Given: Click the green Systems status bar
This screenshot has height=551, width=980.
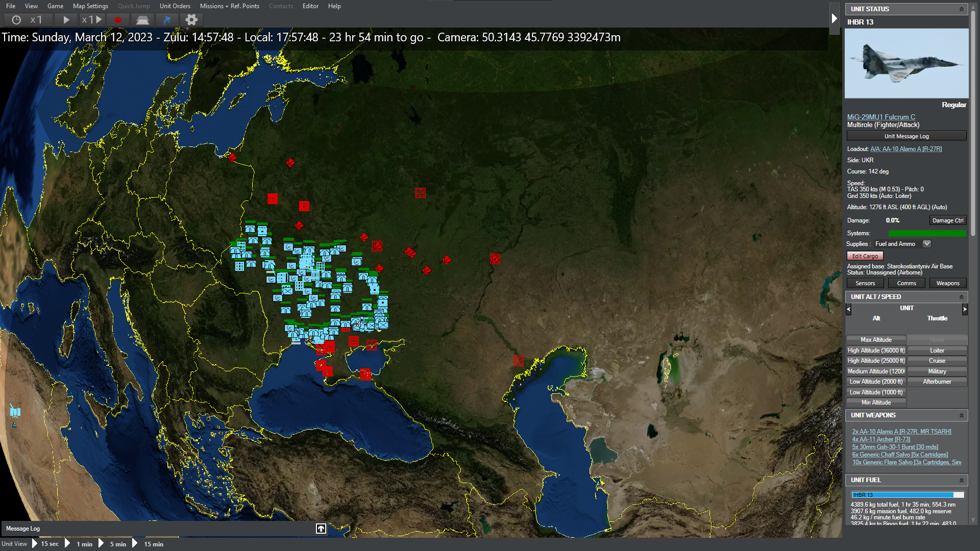Looking at the screenshot, I should tap(927, 233).
